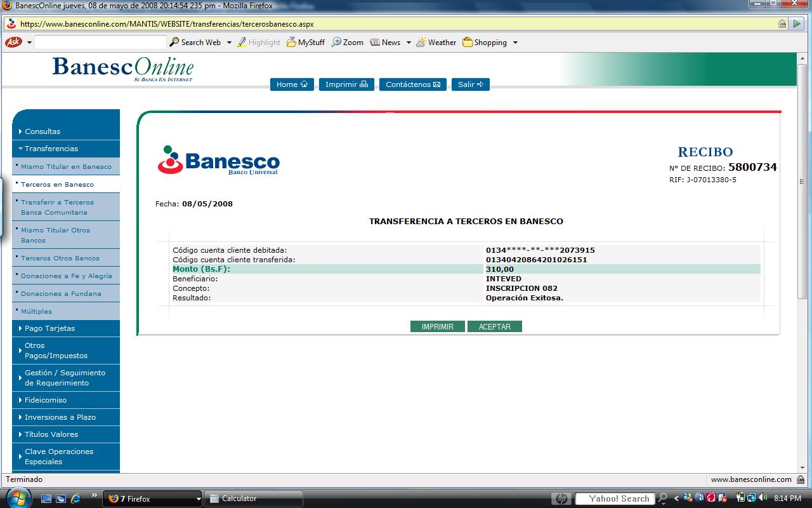
Task: Click the Home navigation button
Action: pyautogui.click(x=292, y=84)
